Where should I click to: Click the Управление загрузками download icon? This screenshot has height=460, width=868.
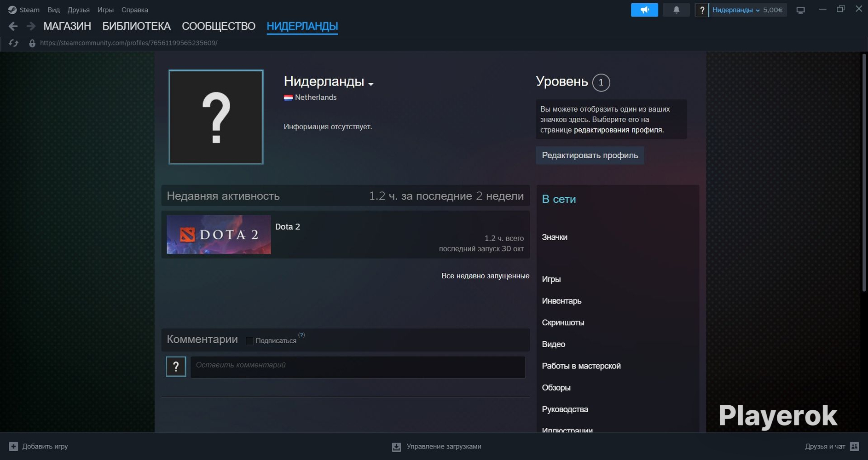click(396, 447)
